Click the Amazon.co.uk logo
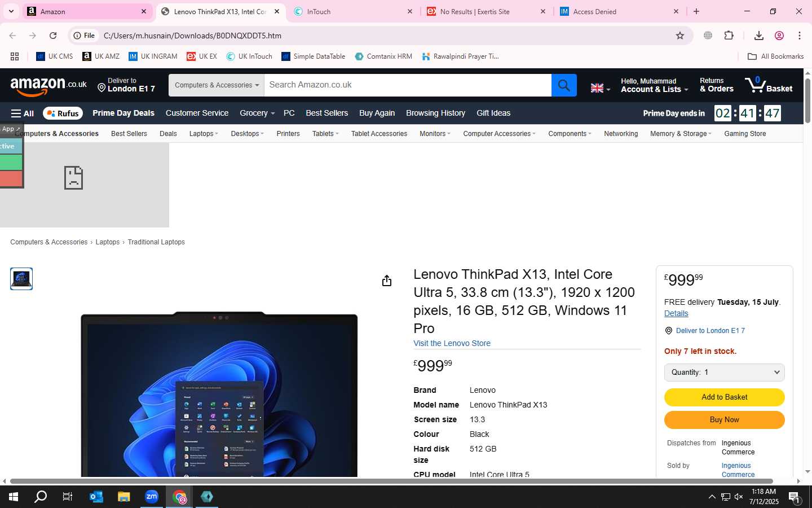 click(x=48, y=86)
